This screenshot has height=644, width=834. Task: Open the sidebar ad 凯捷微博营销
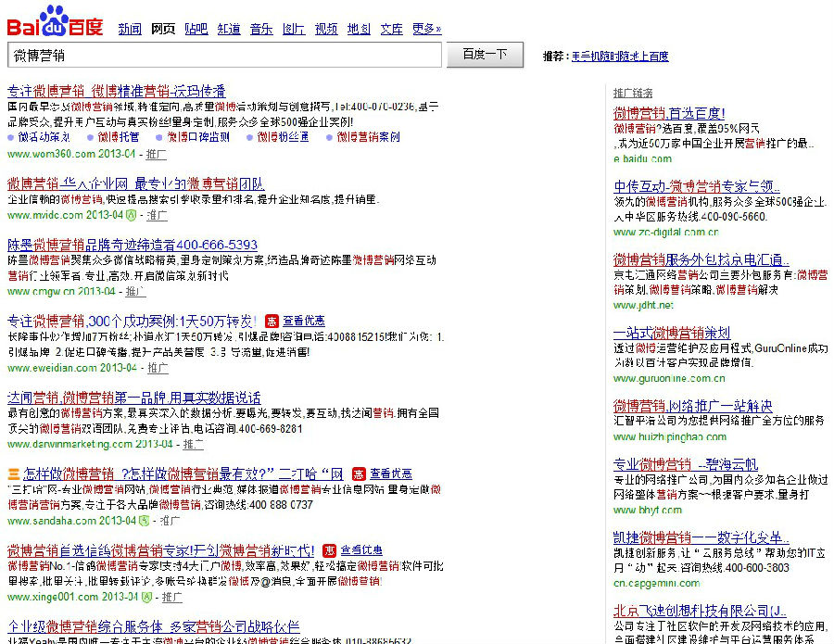click(701, 537)
